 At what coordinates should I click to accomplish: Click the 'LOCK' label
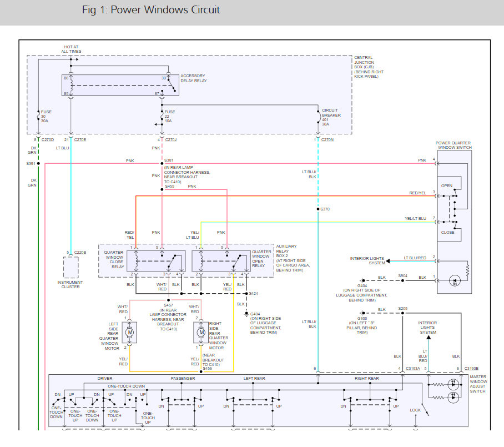[x=415, y=410]
